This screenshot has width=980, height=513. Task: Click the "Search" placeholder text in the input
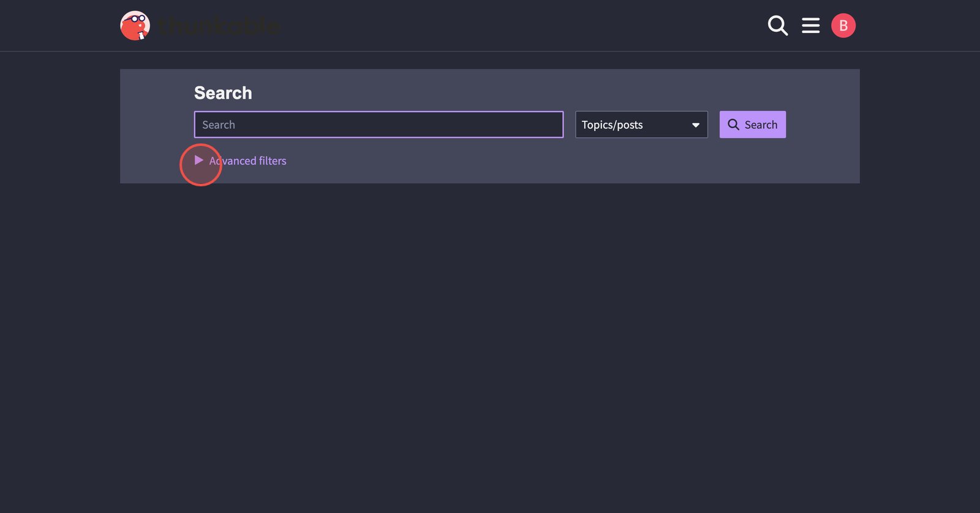(x=219, y=125)
